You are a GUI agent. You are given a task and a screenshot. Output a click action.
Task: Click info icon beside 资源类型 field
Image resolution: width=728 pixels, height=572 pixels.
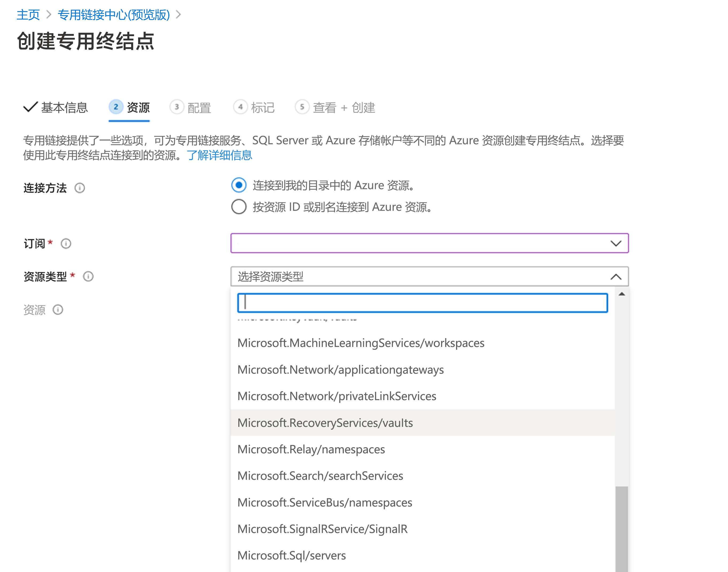click(x=88, y=277)
